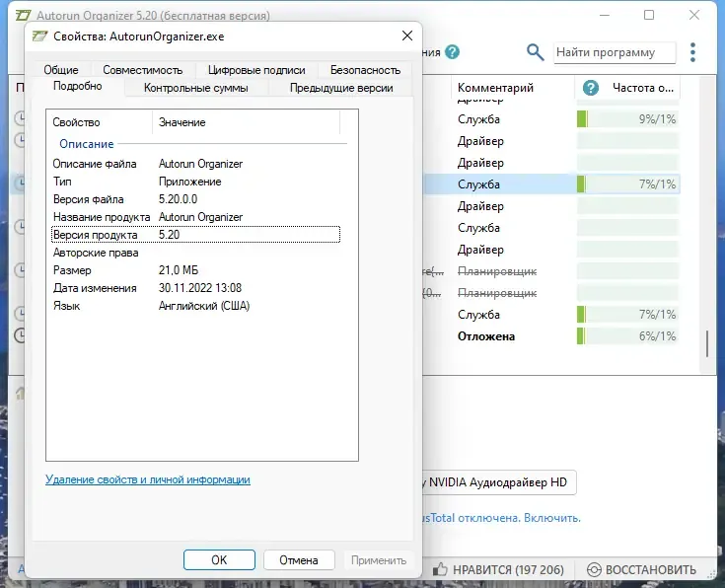Viewport: 725px width, 588px height.
Task: Click the thumbs-up НРАВИТСЯ icon
Action: click(440, 569)
